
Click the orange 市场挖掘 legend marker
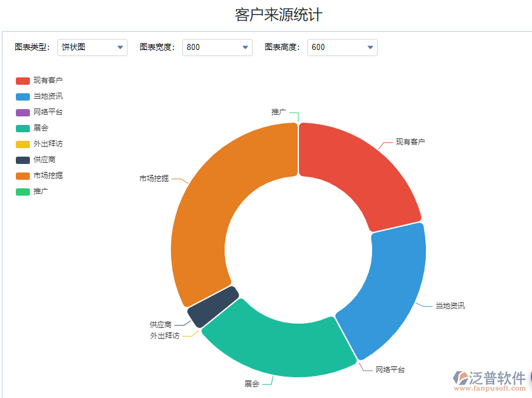pyautogui.click(x=23, y=176)
